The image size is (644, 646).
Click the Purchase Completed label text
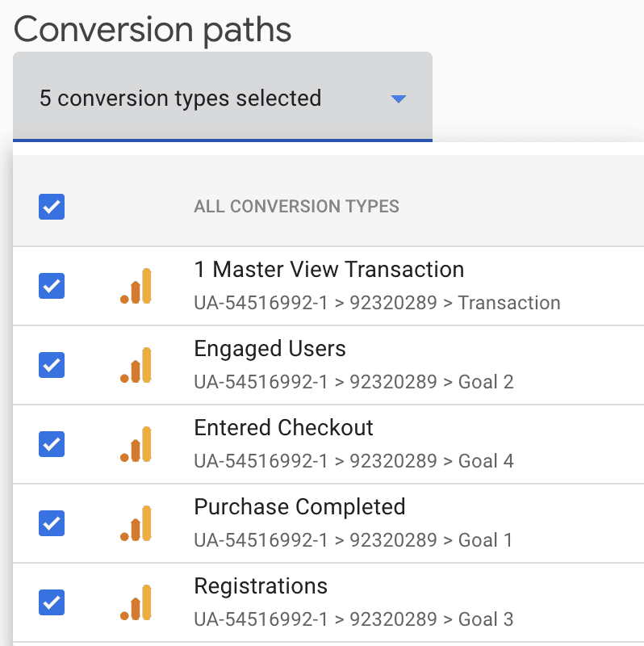(x=299, y=507)
